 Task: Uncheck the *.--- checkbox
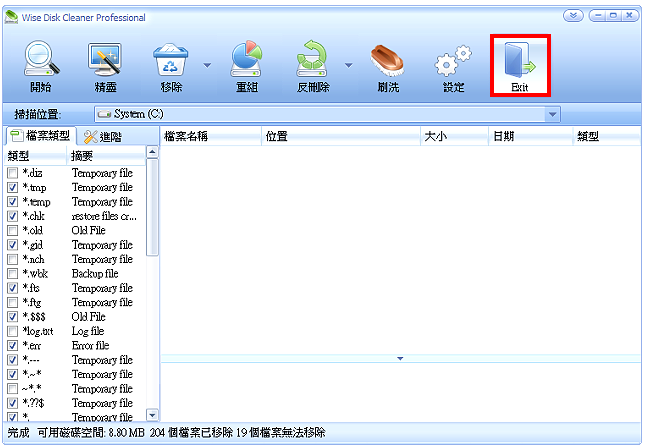pyautogui.click(x=13, y=360)
